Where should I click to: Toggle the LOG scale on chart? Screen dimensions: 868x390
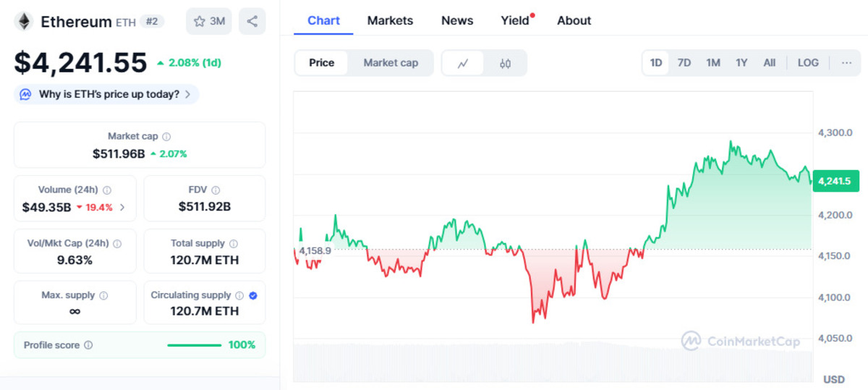pyautogui.click(x=808, y=63)
